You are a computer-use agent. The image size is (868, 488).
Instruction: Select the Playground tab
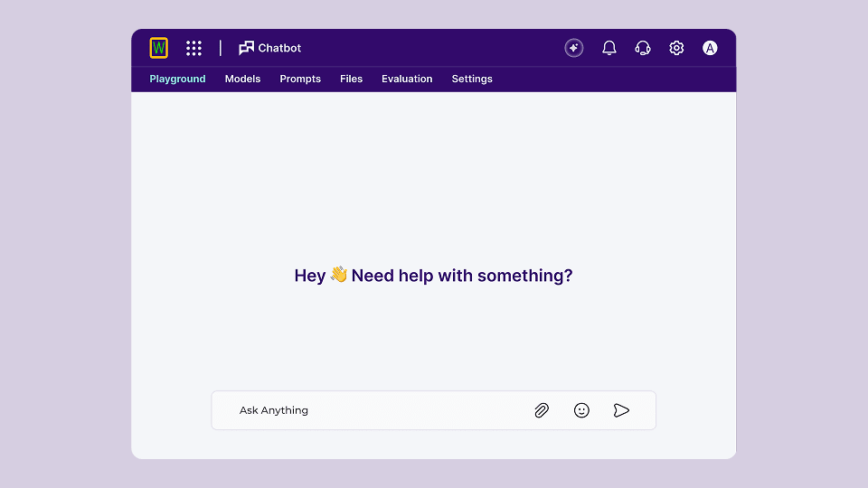177,79
